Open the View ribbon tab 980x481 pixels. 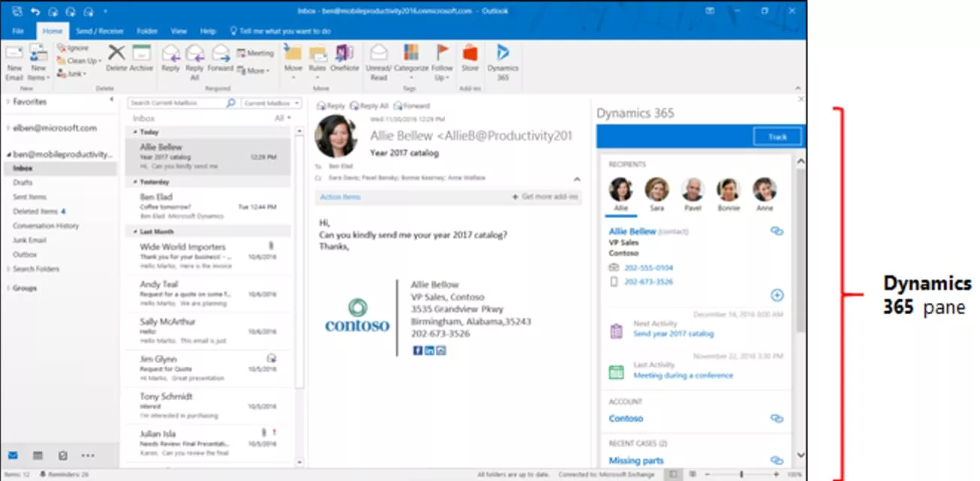pos(178,32)
